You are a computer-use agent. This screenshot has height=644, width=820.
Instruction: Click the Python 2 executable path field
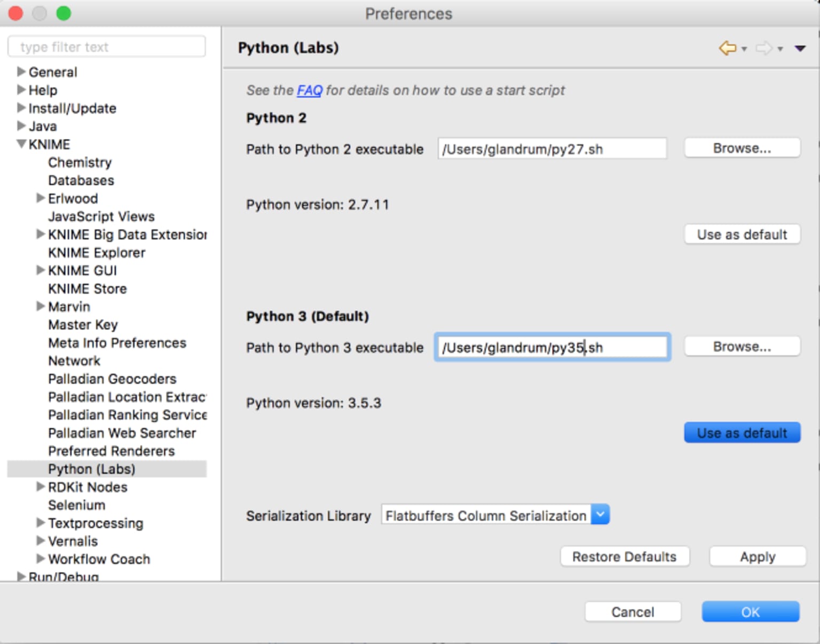(553, 148)
